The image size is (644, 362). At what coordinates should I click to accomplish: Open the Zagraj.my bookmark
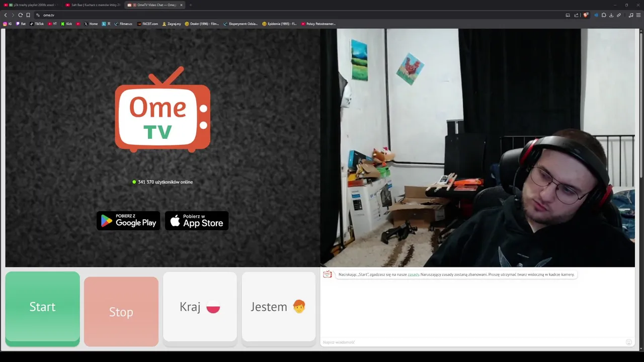point(172,24)
